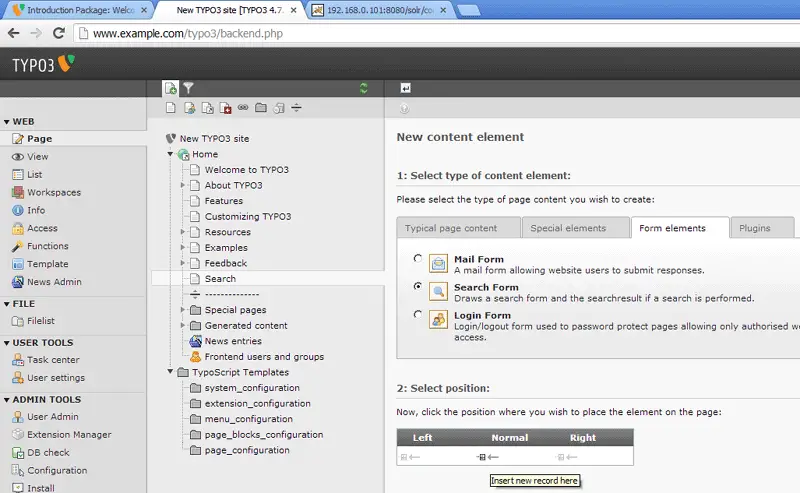Select the Search page in page tree
The height and width of the screenshot is (493, 800).
(220, 279)
